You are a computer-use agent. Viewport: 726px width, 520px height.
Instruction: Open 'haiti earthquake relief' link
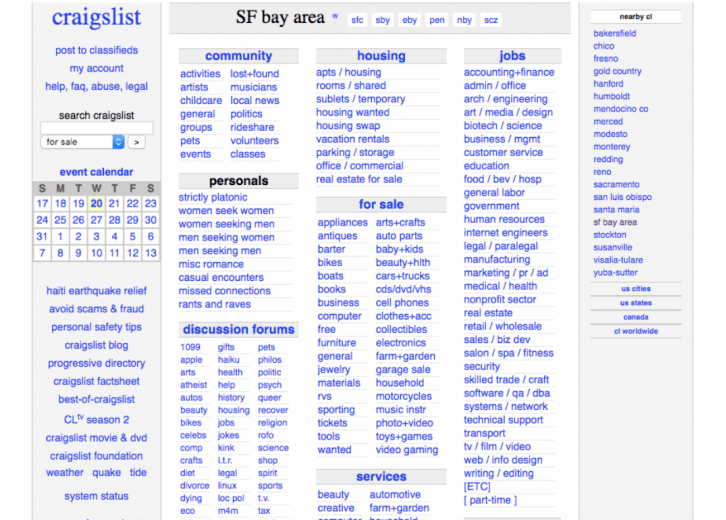click(x=96, y=291)
